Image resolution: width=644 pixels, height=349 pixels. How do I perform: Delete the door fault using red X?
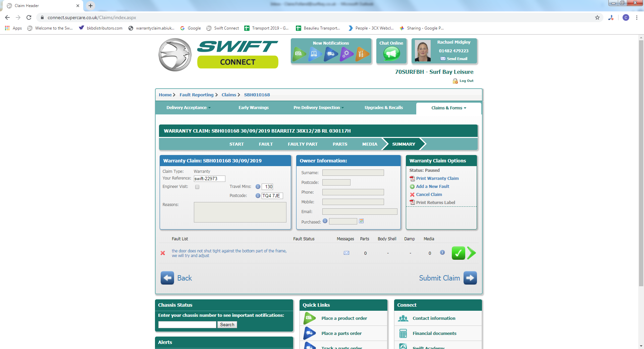point(163,253)
